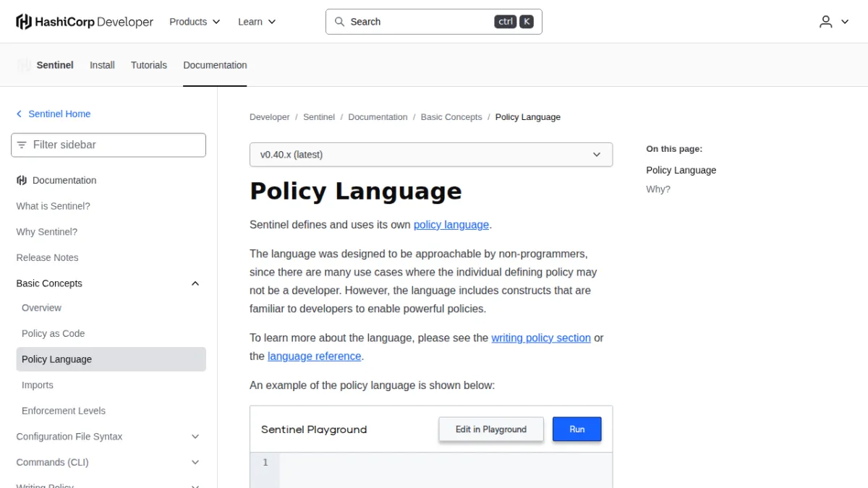
Task: Click the HashiCorp Developer logo
Action: [x=85, y=22]
